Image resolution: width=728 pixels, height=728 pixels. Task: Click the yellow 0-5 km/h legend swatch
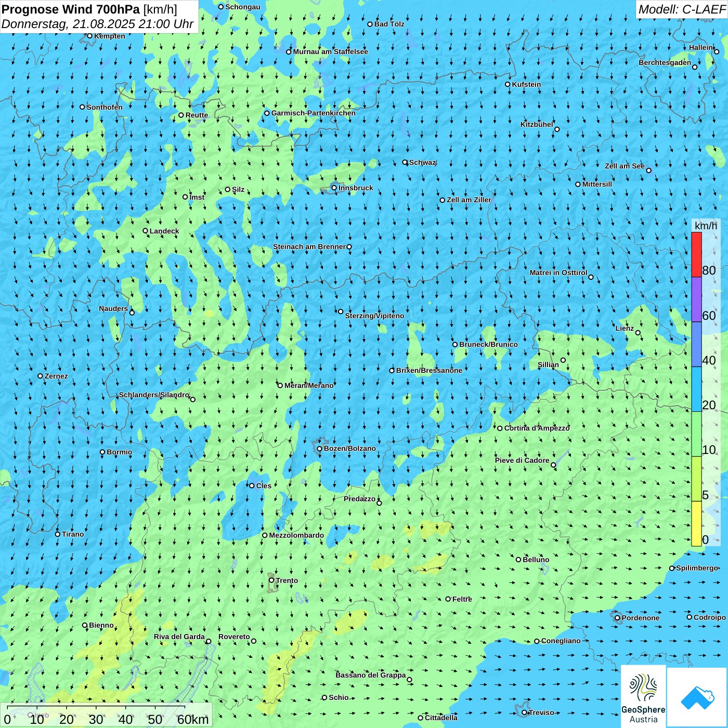tap(696, 524)
